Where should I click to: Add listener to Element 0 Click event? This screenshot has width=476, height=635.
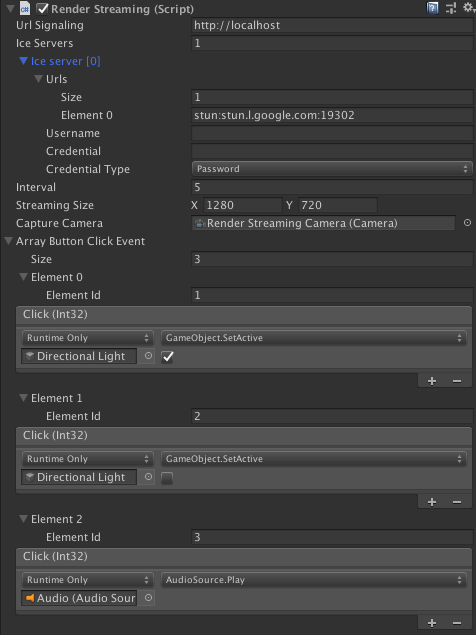(x=432, y=381)
